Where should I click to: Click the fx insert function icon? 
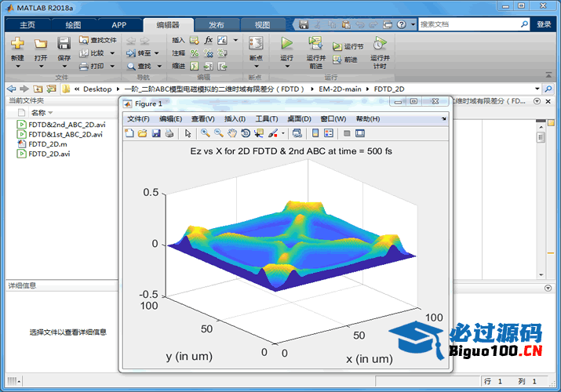point(209,40)
